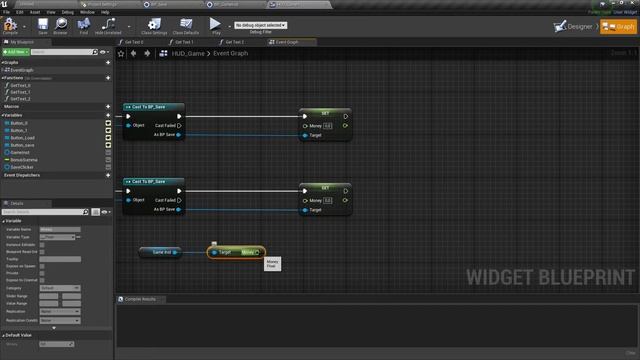The height and width of the screenshot is (360, 640).
Task: Click search icon in My Blueprint panel
Action: (x=95, y=52)
